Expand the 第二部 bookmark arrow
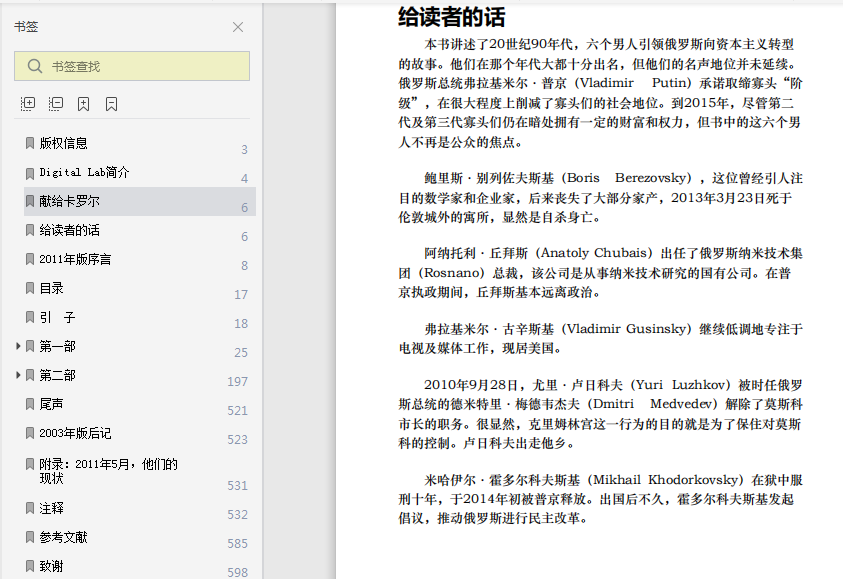843x579 pixels. (18, 375)
